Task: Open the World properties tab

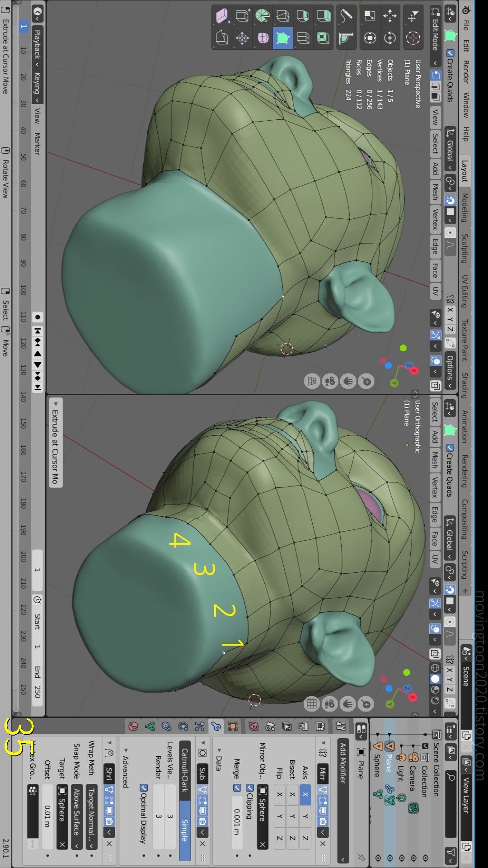Action: (x=253, y=726)
